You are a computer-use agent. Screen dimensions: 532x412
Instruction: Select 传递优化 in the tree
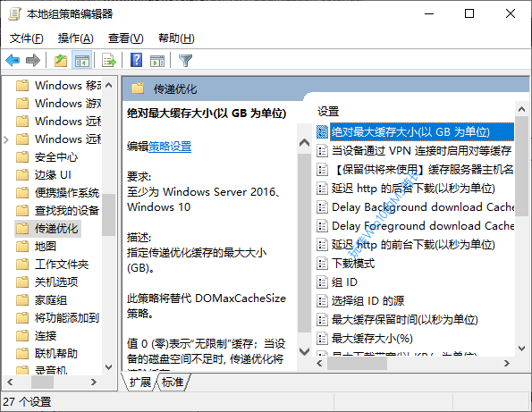tap(56, 229)
